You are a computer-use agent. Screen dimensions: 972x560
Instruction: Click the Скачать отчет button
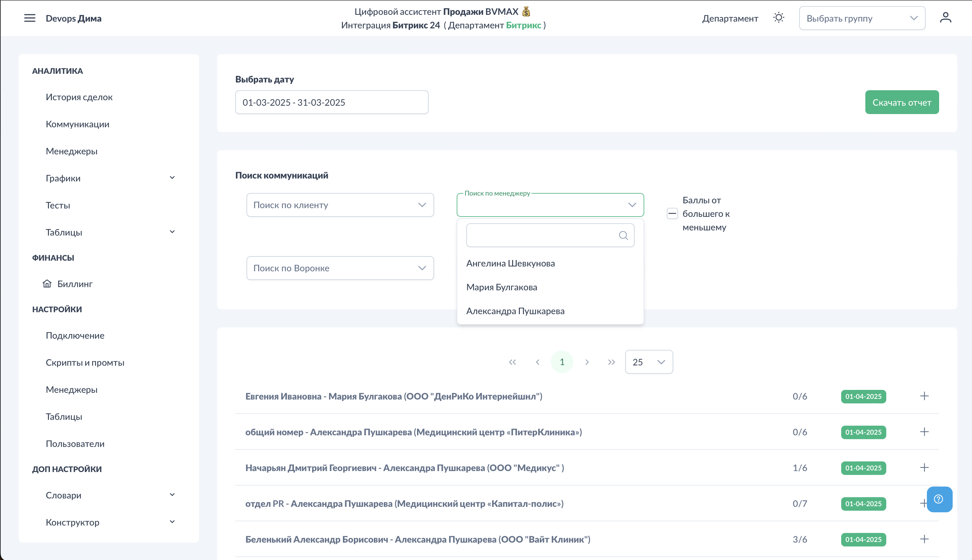coord(901,102)
